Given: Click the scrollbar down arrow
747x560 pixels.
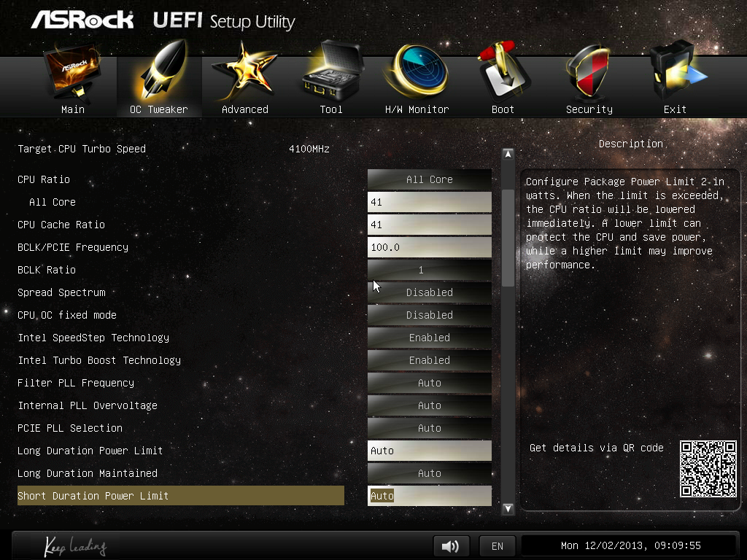Looking at the screenshot, I should [508, 509].
